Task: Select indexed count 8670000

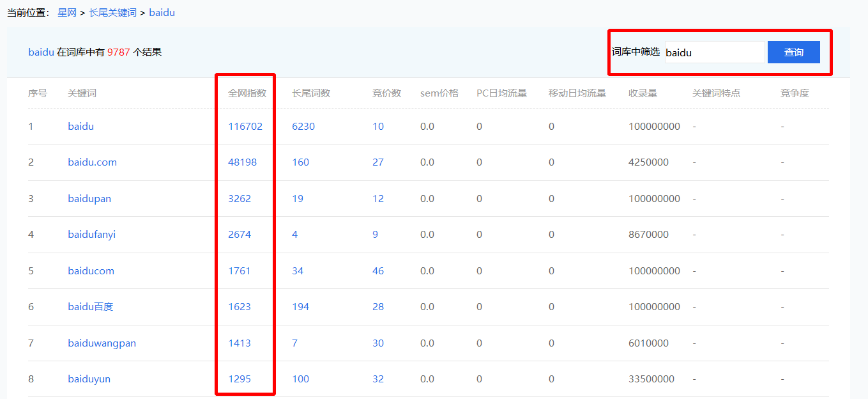Action: point(648,235)
